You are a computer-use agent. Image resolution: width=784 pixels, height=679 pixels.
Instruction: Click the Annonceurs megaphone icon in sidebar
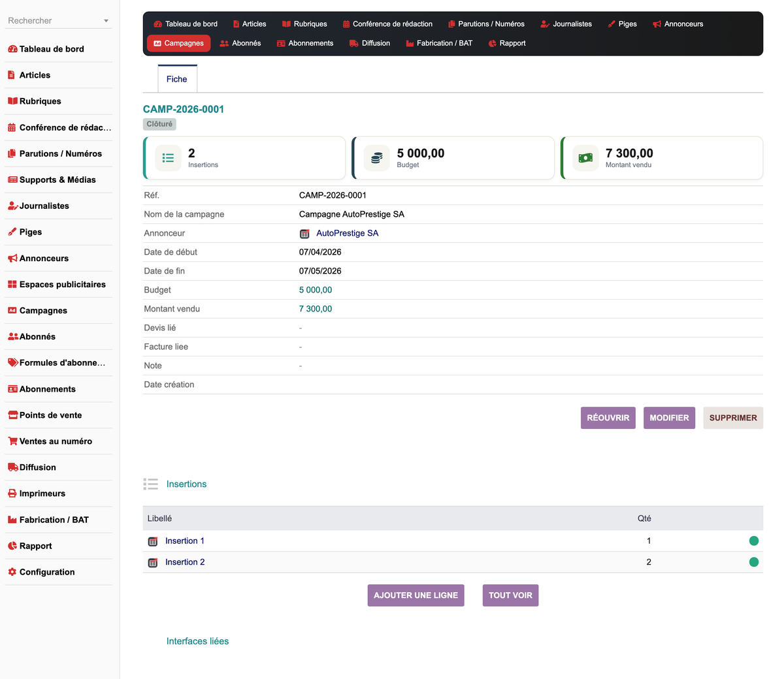(x=12, y=259)
